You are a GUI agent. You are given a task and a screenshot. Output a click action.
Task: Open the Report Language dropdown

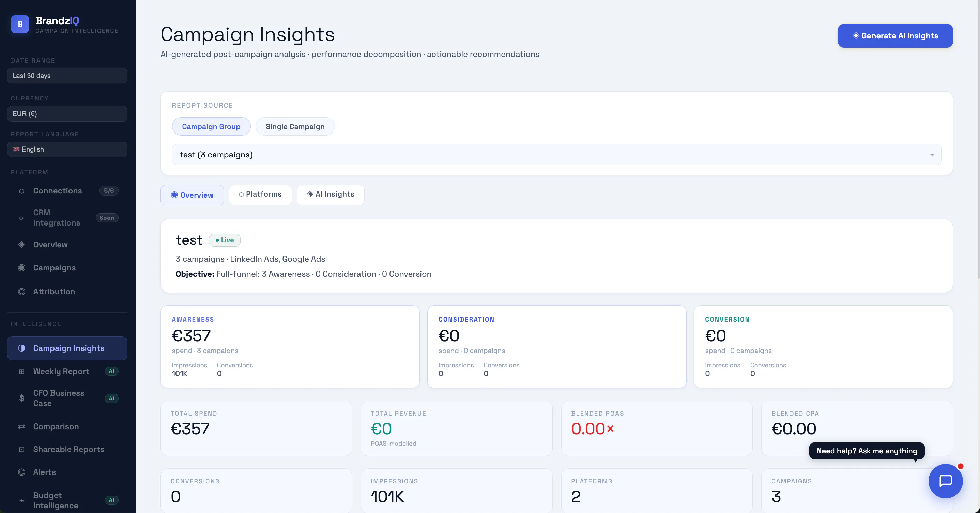click(x=67, y=149)
